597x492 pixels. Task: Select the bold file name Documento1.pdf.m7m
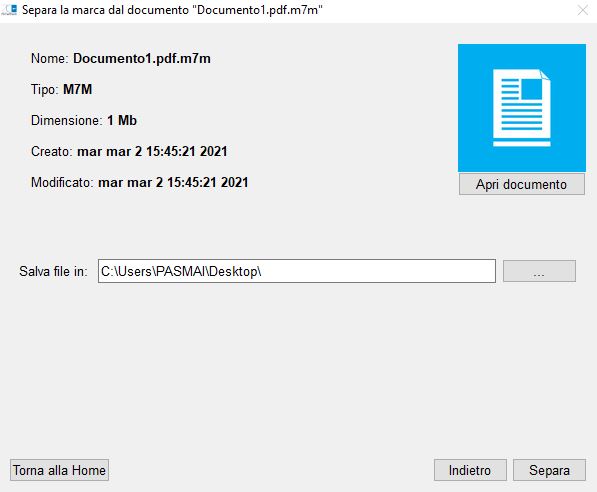142,59
